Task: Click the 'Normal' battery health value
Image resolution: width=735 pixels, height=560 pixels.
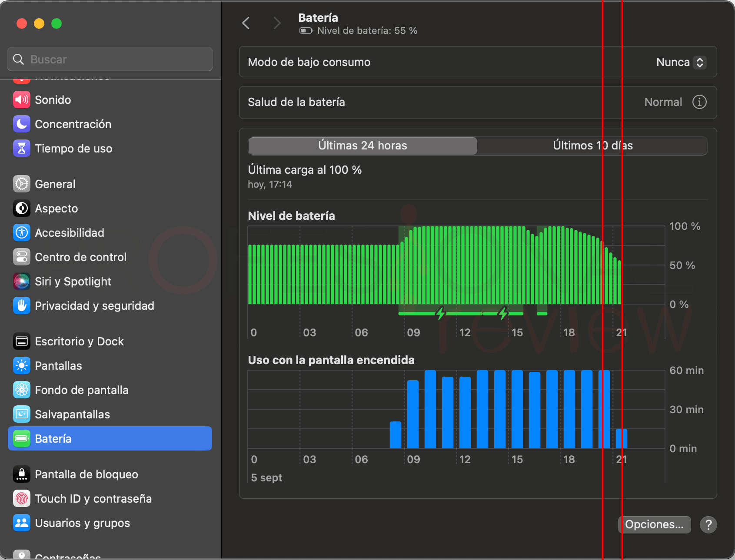Action: [663, 102]
